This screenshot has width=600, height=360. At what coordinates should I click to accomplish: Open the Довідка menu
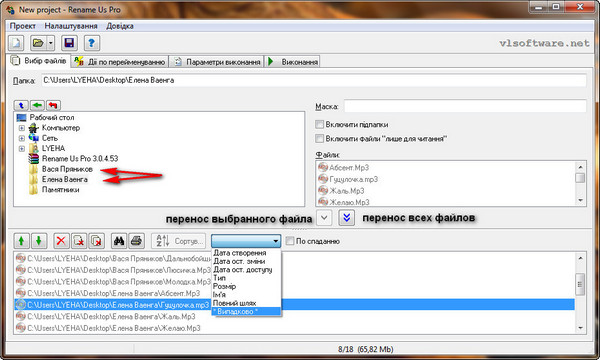[120, 26]
